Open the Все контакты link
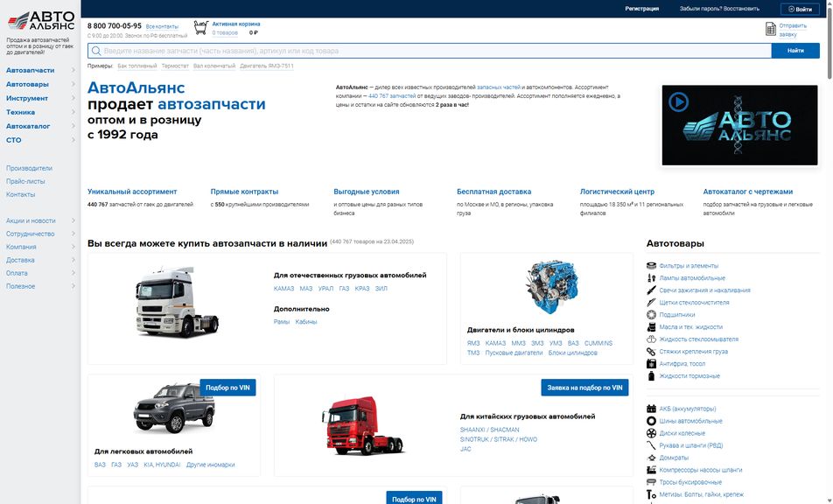Screen dimensions: 833x504 [x=162, y=26]
